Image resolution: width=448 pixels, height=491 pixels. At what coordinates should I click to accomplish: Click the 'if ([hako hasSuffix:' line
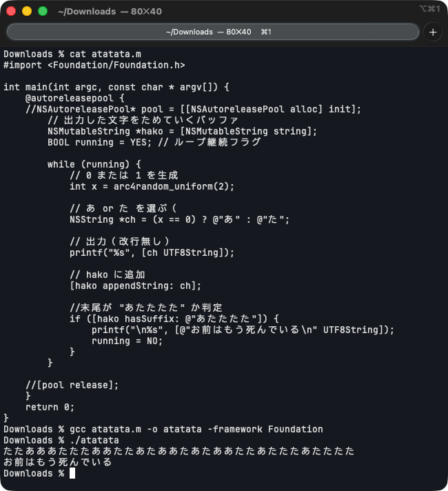click(174, 319)
